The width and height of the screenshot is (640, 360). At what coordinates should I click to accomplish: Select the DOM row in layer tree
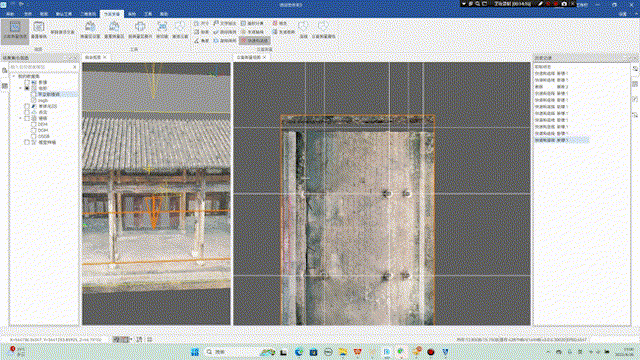(x=43, y=130)
